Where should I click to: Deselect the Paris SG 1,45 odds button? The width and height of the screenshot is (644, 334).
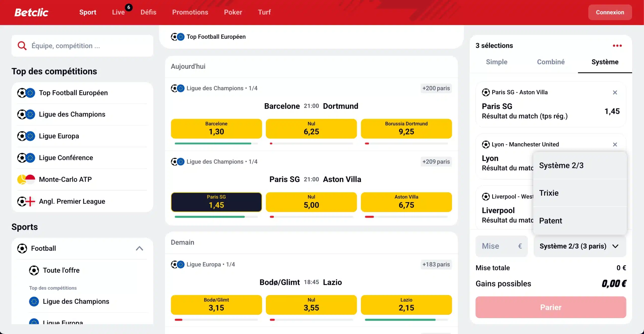coord(216,202)
